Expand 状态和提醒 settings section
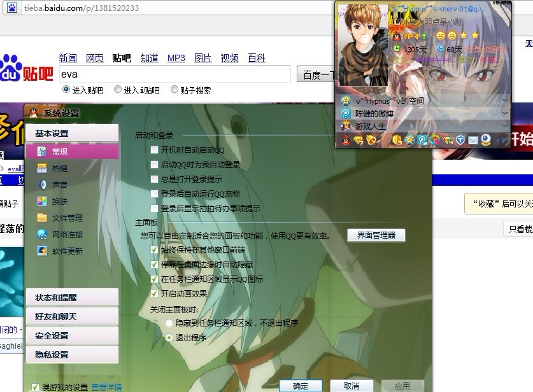This screenshot has height=392, width=533. pos(72,297)
